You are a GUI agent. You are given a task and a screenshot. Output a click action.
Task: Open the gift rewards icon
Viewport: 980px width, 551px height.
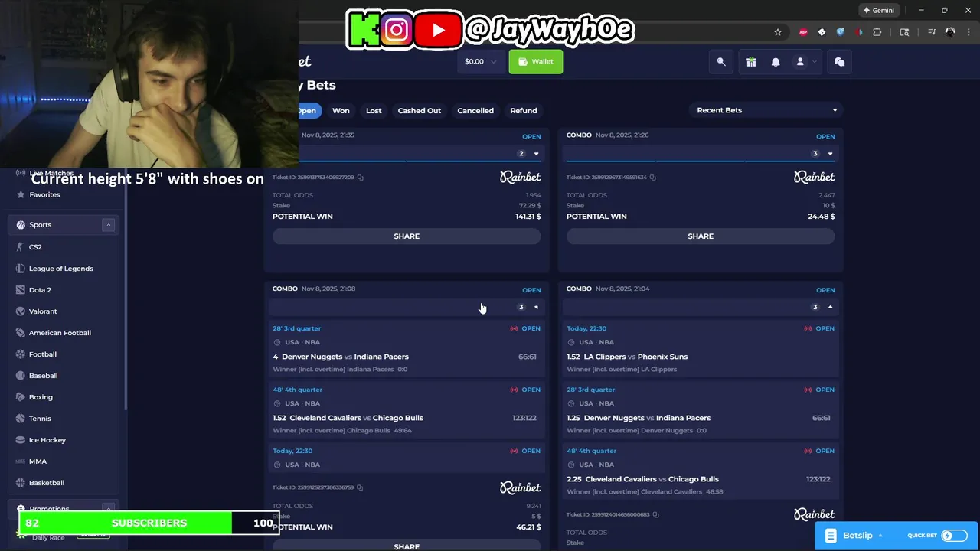click(751, 62)
